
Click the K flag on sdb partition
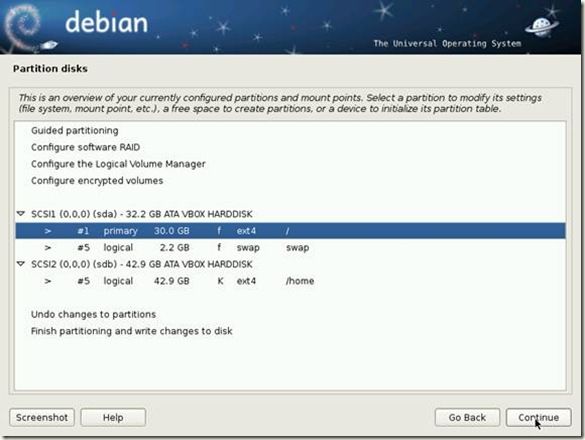(x=220, y=281)
